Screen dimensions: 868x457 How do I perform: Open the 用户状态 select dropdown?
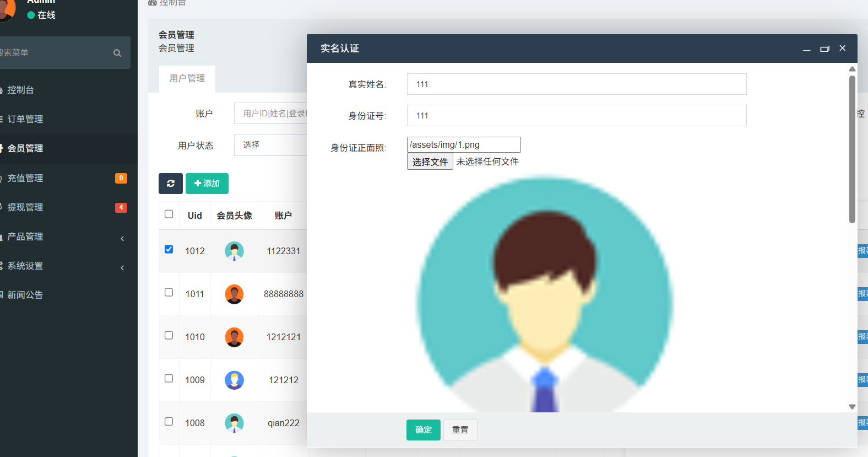270,145
